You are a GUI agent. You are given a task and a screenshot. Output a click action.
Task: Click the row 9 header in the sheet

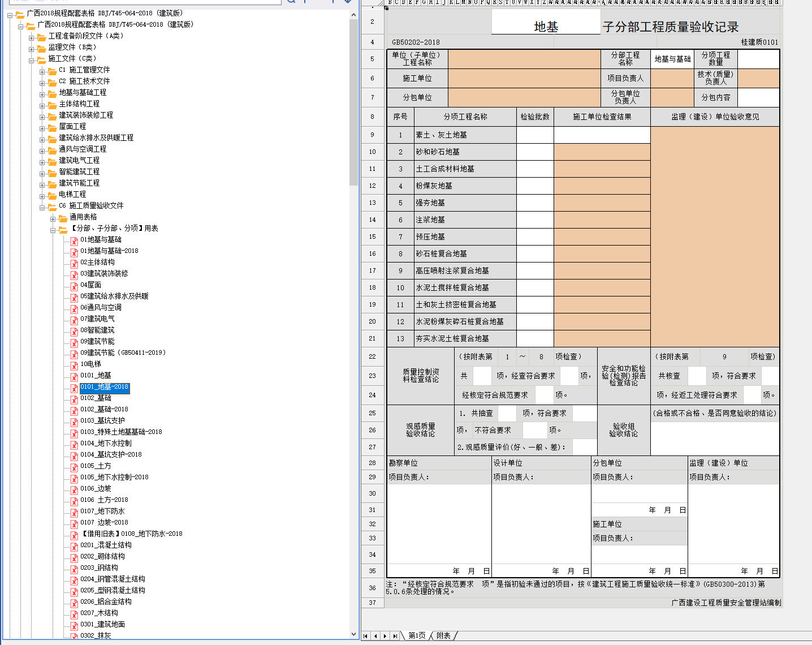(372, 135)
